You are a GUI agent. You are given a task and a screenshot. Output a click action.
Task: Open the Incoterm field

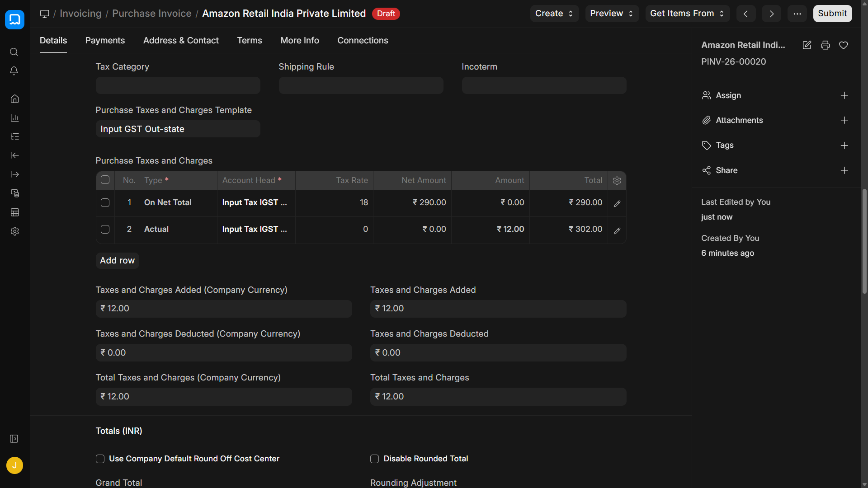point(544,85)
